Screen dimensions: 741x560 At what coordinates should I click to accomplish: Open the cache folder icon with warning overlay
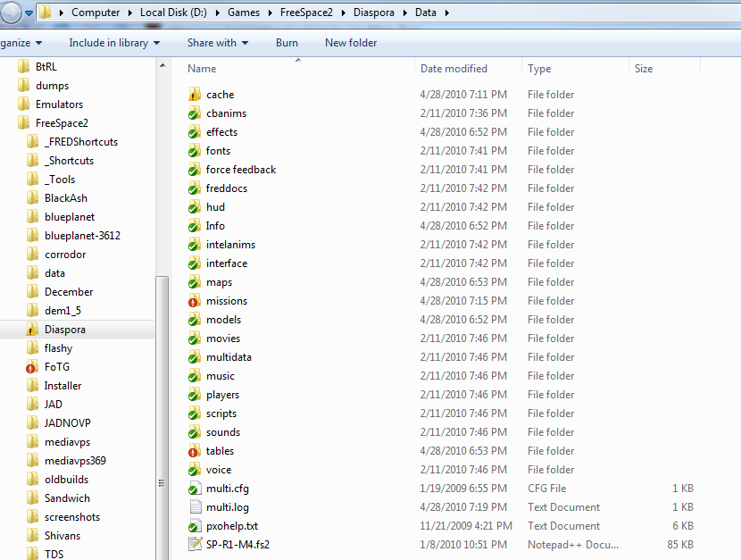pyautogui.click(x=195, y=95)
